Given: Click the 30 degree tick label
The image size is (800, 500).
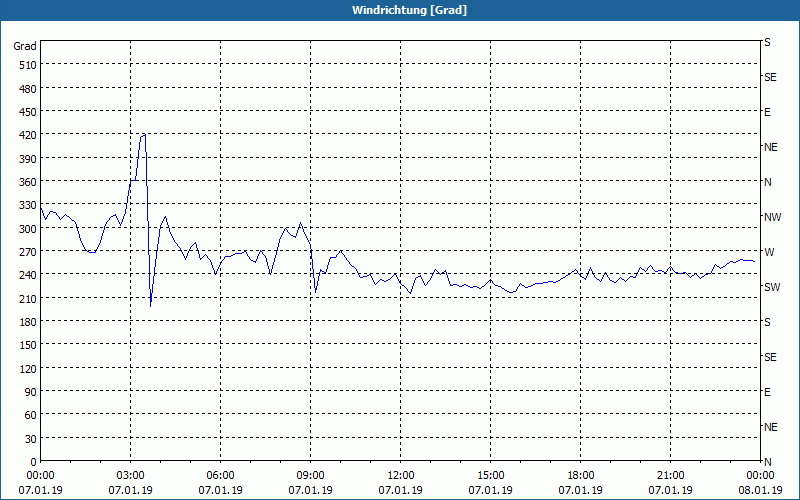Looking at the screenshot, I should pyautogui.click(x=31, y=439).
